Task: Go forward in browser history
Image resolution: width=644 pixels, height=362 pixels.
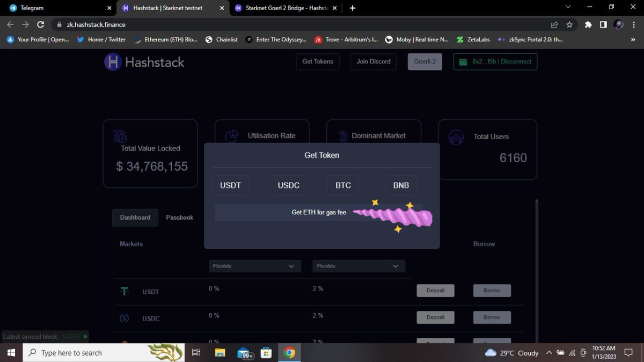Action: 25,25
